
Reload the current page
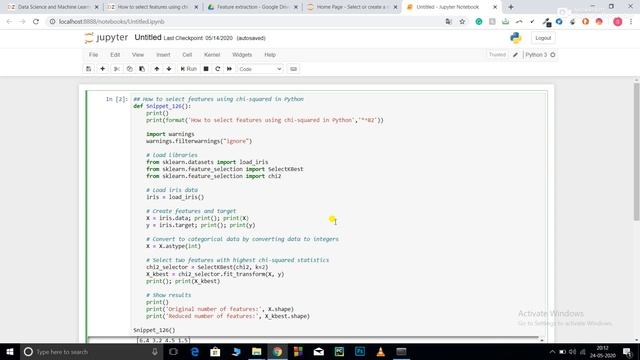point(36,22)
